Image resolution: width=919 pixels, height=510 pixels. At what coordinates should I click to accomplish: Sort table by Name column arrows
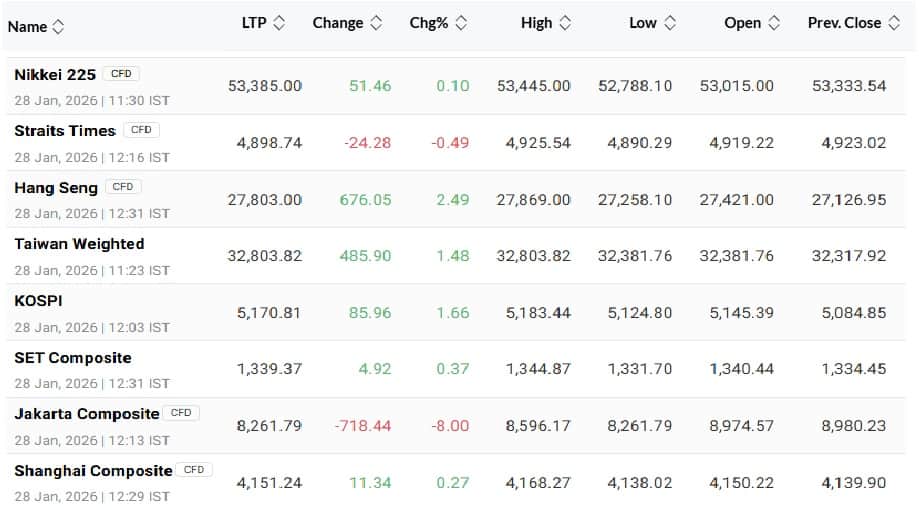point(58,26)
